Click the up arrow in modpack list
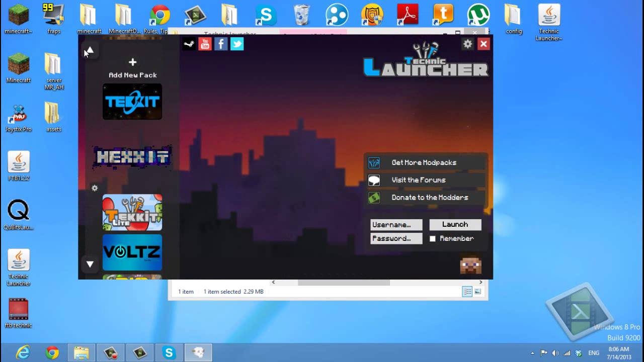Image resolution: width=644 pixels, height=362 pixels. [90, 50]
